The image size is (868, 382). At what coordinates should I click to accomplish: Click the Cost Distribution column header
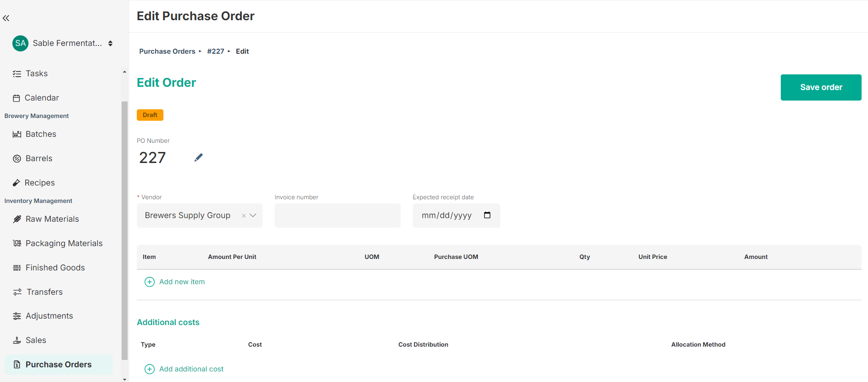pyautogui.click(x=423, y=345)
